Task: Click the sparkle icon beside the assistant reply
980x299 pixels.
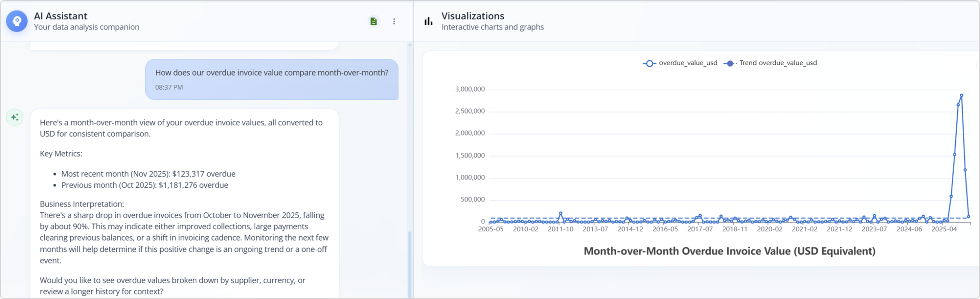Action: click(15, 117)
